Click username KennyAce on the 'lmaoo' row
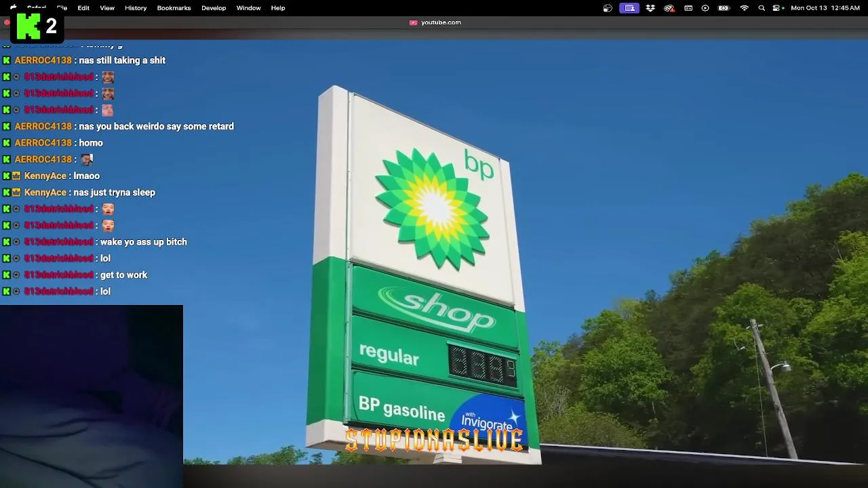The width and height of the screenshot is (868, 488). click(x=45, y=176)
